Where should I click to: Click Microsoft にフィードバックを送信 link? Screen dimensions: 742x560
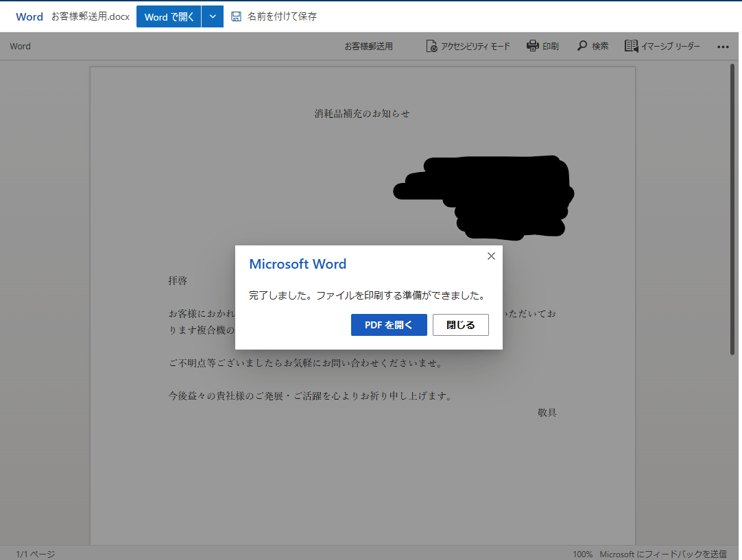tap(663, 554)
